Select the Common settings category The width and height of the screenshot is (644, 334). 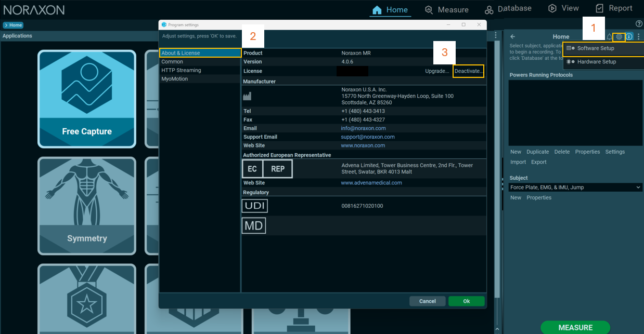click(200, 62)
